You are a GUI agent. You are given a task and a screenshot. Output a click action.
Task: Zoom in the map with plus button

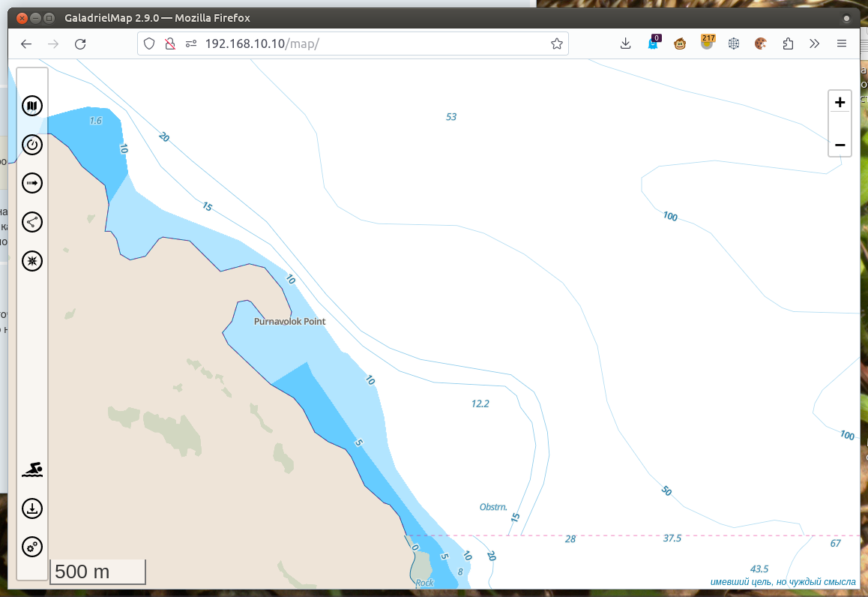pyautogui.click(x=840, y=103)
